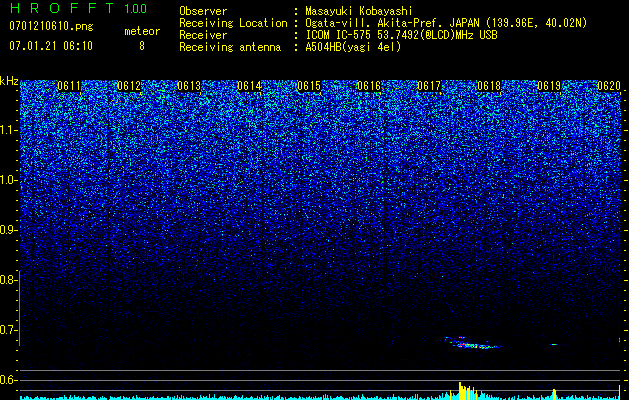Viewport: 629px width, 400px height.
Task: Click the timestamp 07.01.21 06:10
Action: pyautogui.click(x=51, y=46)
